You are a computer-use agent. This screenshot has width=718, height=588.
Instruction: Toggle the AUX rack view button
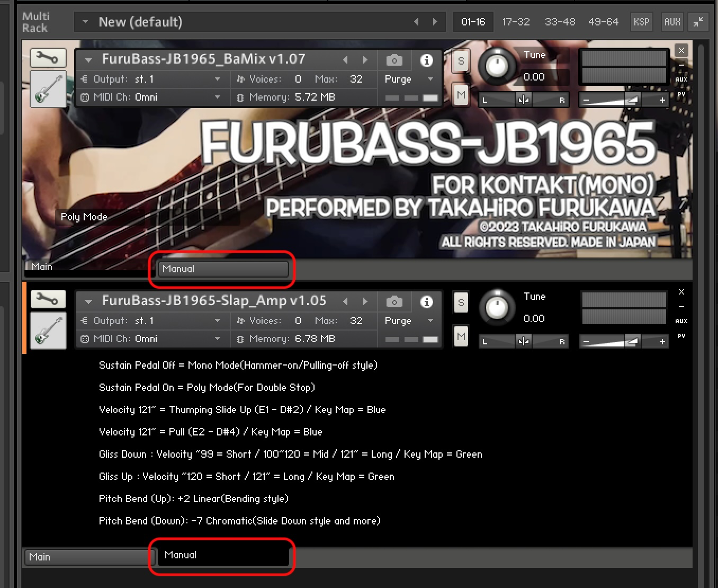pyautogui.click(x=672, y=22)
